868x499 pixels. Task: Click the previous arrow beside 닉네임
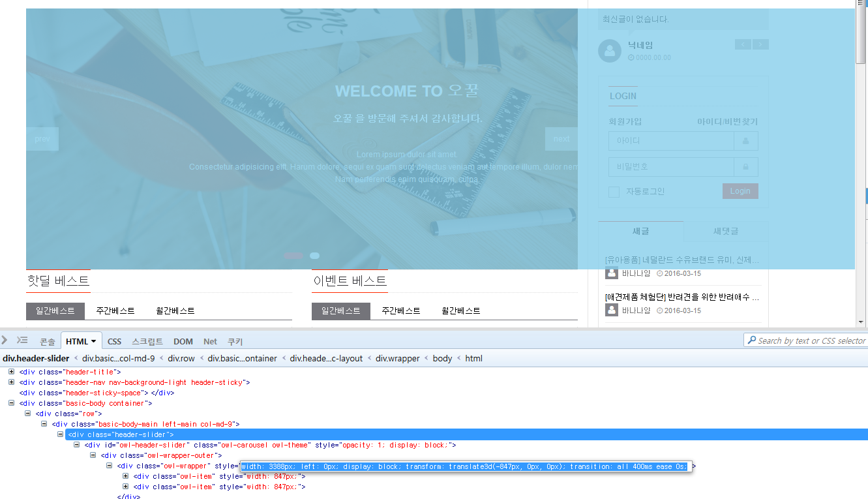tap(743, 44)
